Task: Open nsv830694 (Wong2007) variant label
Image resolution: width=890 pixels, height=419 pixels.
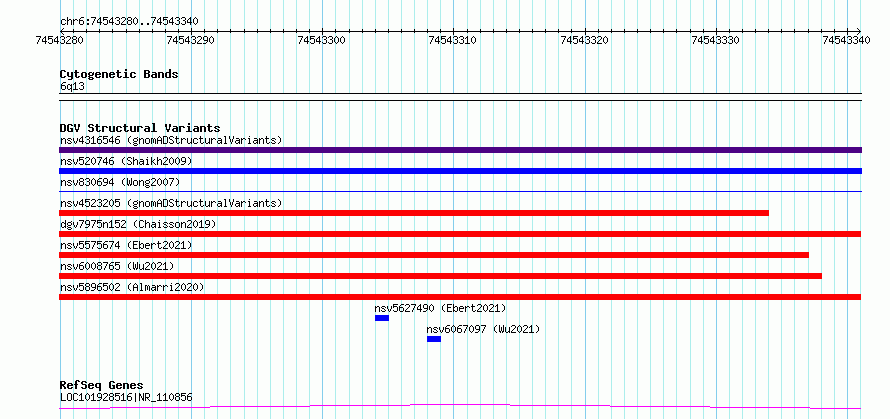Action: tap(120, 182)
